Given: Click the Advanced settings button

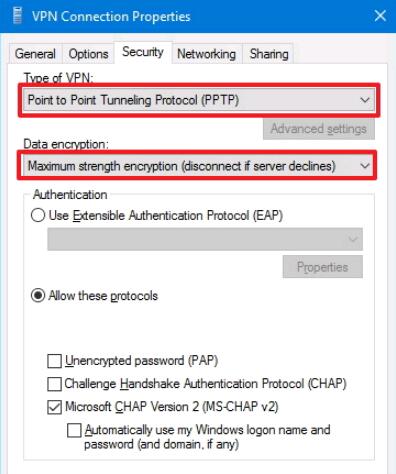Looking at the screenshot, I should [x=319, y=129].
